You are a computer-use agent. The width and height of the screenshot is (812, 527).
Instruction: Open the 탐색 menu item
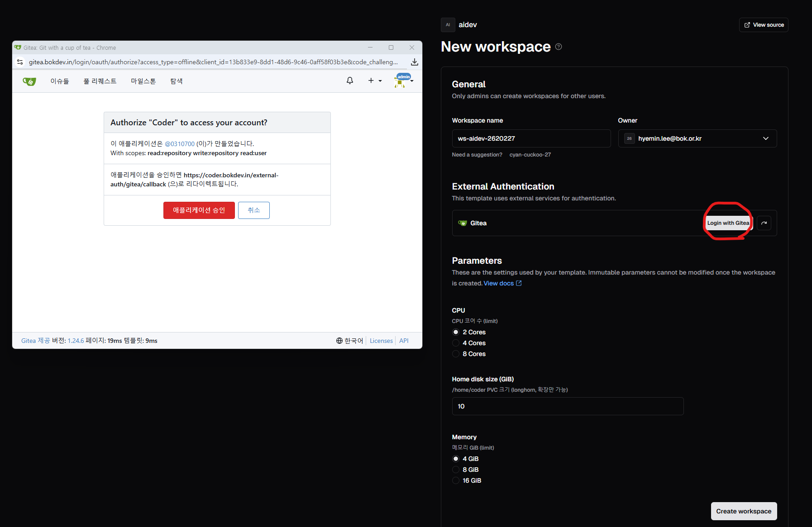point(177,81)
